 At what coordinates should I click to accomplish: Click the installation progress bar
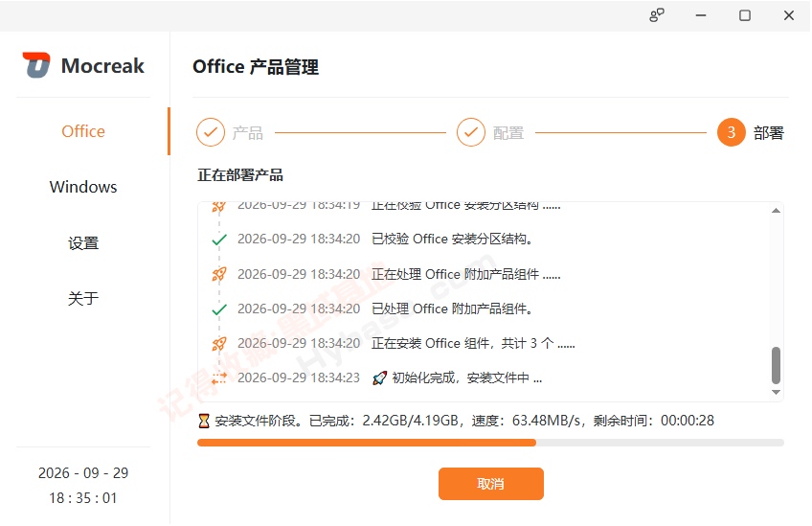[x=490, y=443]
